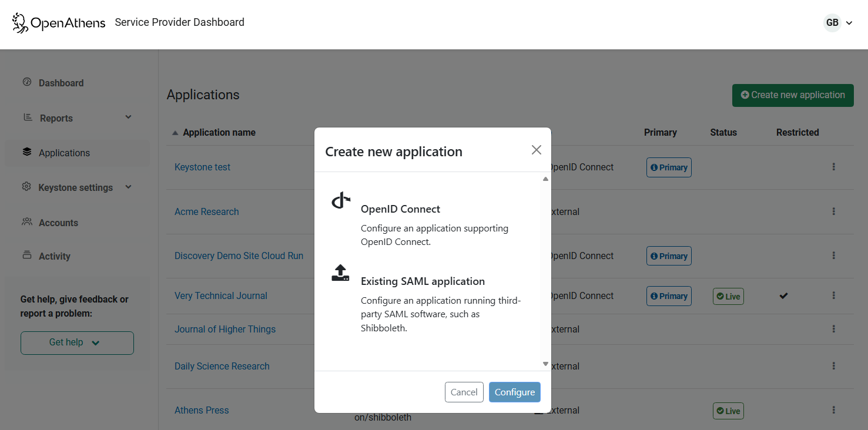Screen dimensions: 868x430
Task: Click the Restricted checkmark for Very Technical Journal
Action: (783, 296)
